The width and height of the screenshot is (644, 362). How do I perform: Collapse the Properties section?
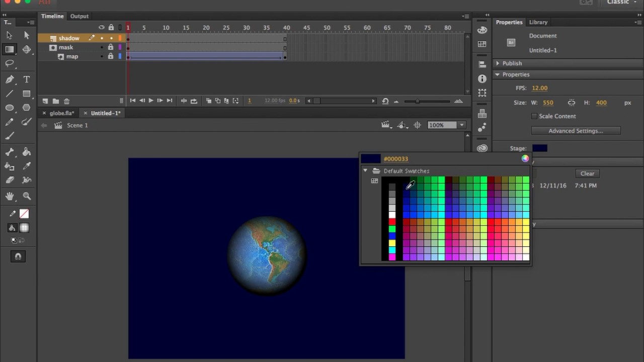498,74
